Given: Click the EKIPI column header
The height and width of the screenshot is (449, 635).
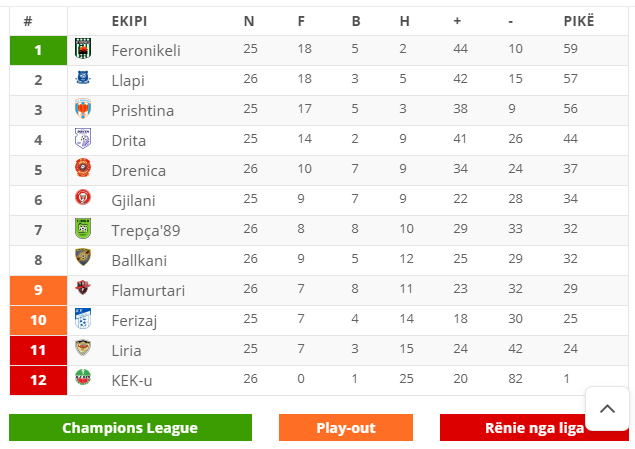Looking at the screenshot, I should pos(129,21).
